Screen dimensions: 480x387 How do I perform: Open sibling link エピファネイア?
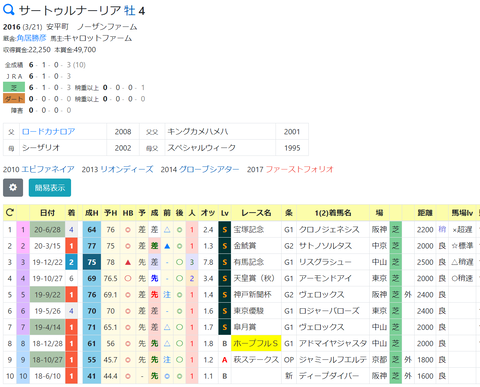coord(48,169)
